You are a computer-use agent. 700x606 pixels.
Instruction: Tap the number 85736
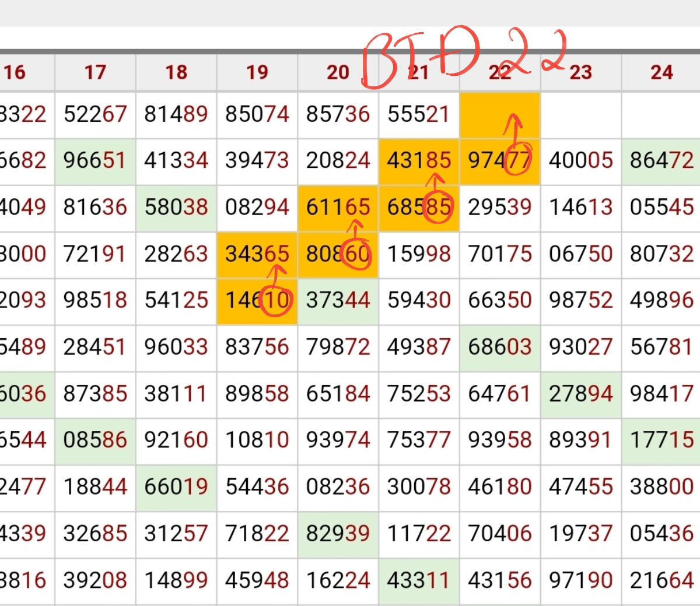(x=338, y=114)
